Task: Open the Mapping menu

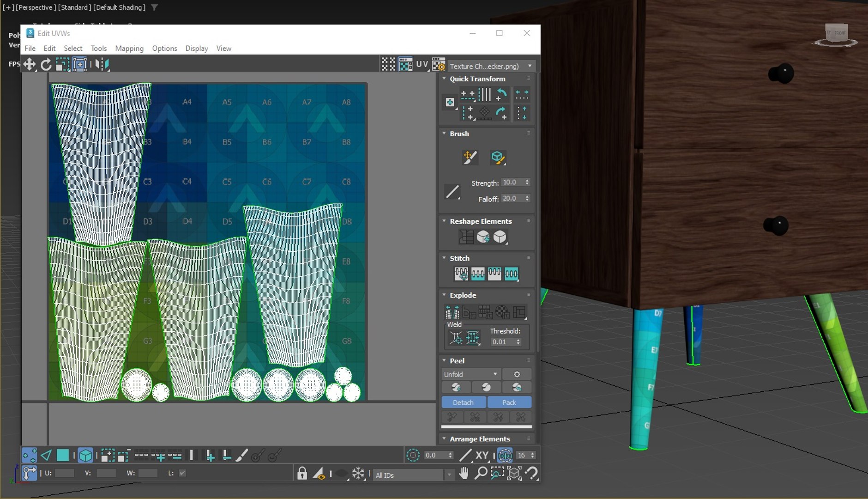Action: click(129, 48)
